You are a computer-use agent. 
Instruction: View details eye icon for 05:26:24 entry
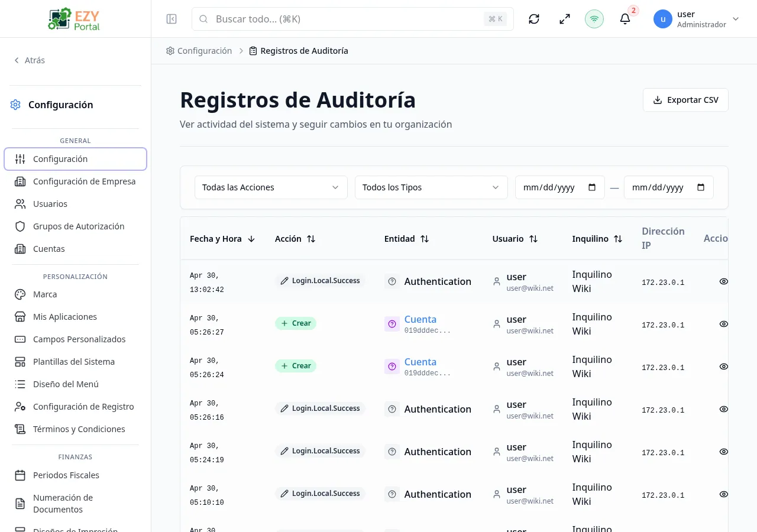723,366
